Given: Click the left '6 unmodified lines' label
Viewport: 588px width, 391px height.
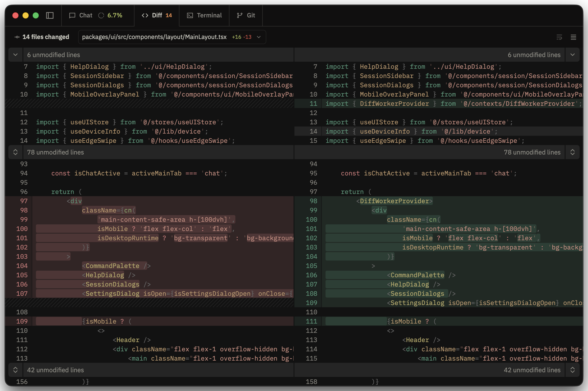Looking at the screenshot, I should tap(54, 55).
